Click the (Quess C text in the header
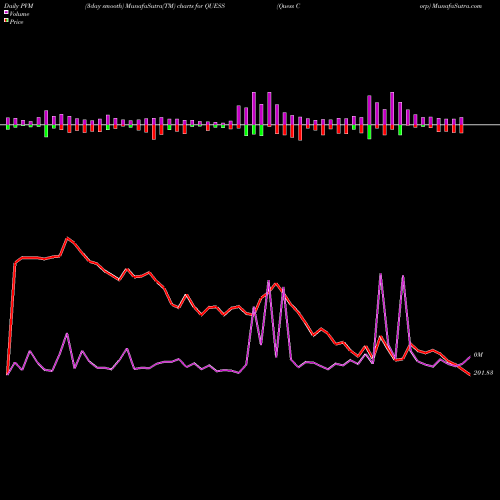 (x=288, y=6)
